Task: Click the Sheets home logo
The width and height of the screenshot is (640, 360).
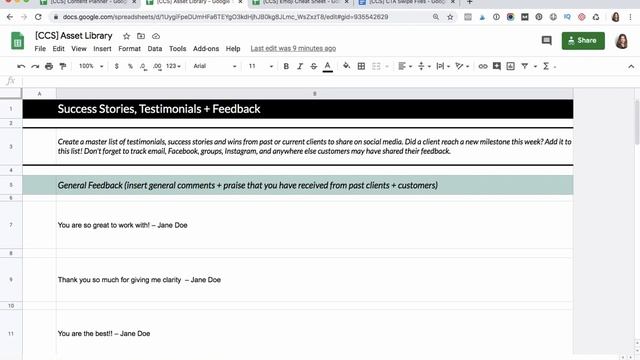Action: point(17,41)
